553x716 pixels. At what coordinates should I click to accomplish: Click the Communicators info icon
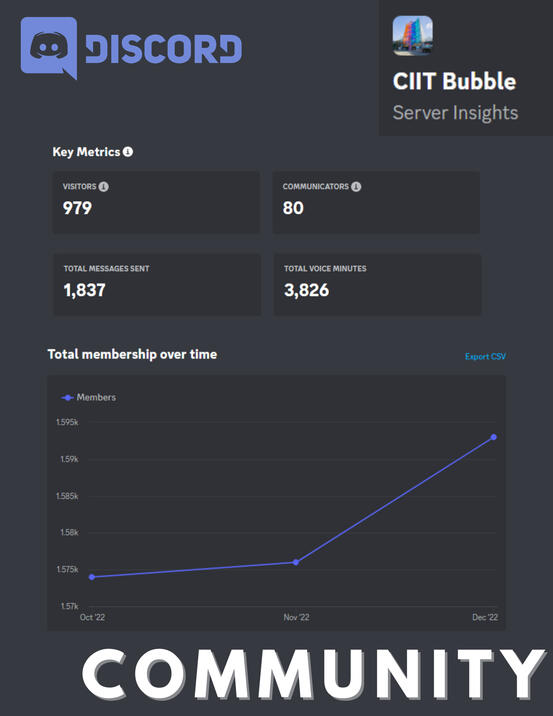tap(356, 186)
